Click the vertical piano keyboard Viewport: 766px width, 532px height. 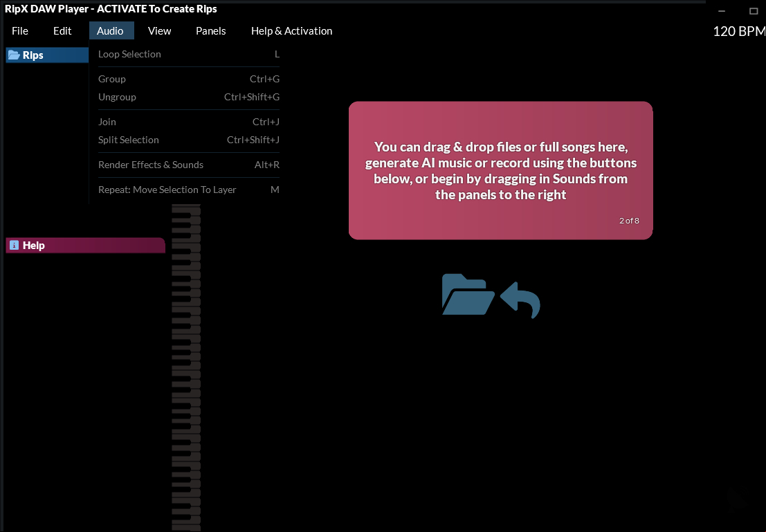(186, 367)
